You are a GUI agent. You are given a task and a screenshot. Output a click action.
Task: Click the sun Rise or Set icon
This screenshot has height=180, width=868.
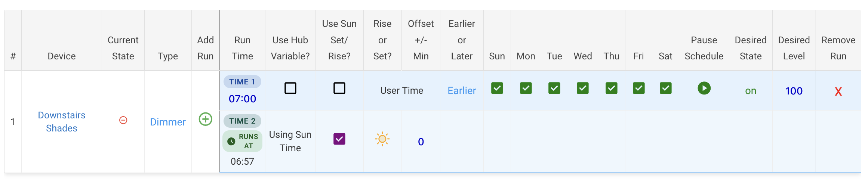pos(382,139)
